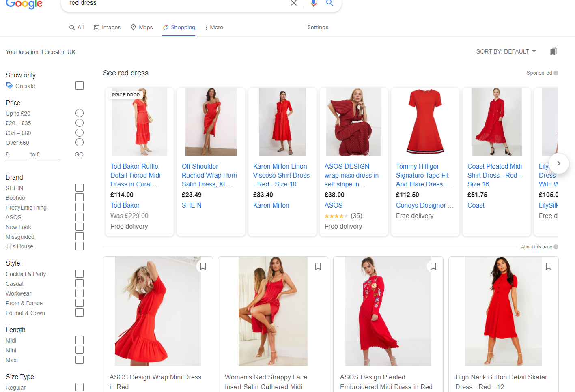Check the JJ's House brand filter
Screen dimensions: 575x392
coord(80,246)
